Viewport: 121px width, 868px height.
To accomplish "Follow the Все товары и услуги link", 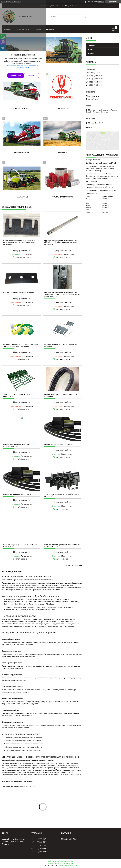I will coord(73,565).
